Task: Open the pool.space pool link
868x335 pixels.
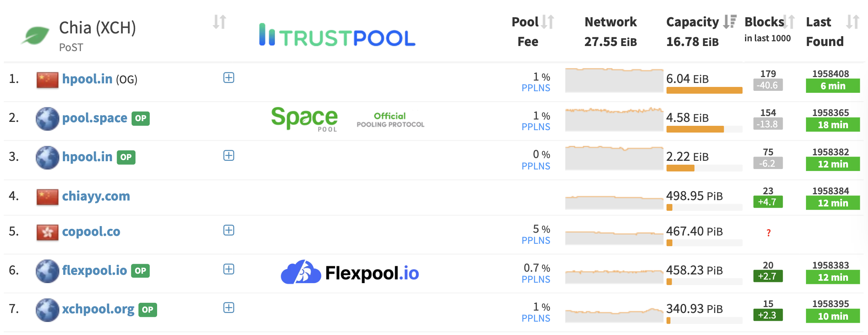Action: coord(95,118)
